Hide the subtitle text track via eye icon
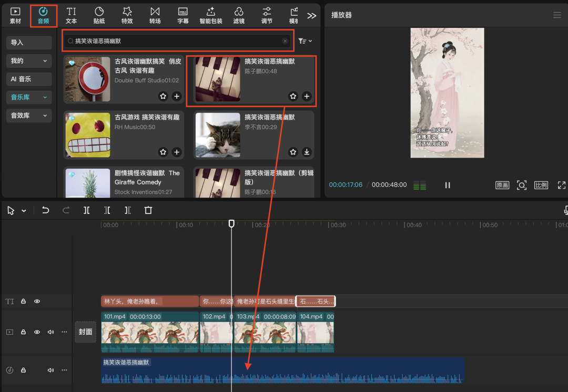 pyautogui.click(x=37, y=302)
